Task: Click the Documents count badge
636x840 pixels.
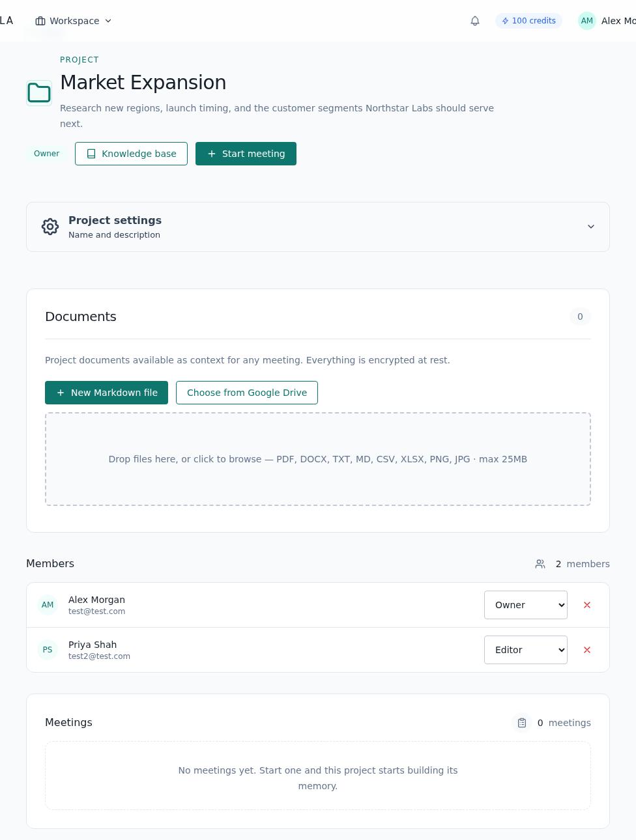Action: coord(580,316)
